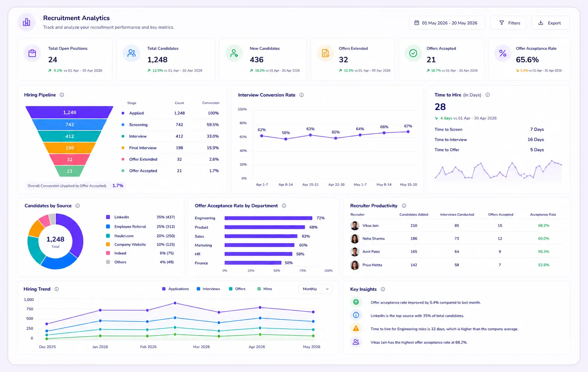Click the New Candidates person icon
This screenshot has width=588, height=372.
234,53
